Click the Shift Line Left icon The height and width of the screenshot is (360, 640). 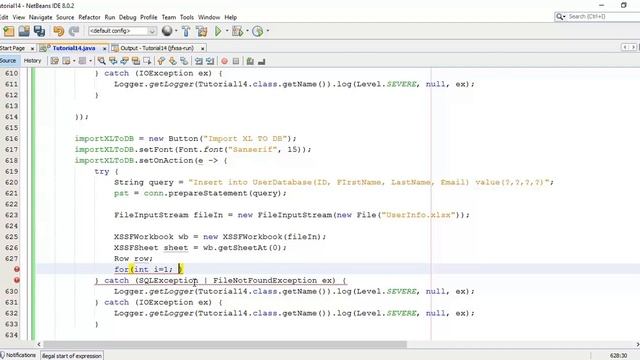click(x=199, y=61)
